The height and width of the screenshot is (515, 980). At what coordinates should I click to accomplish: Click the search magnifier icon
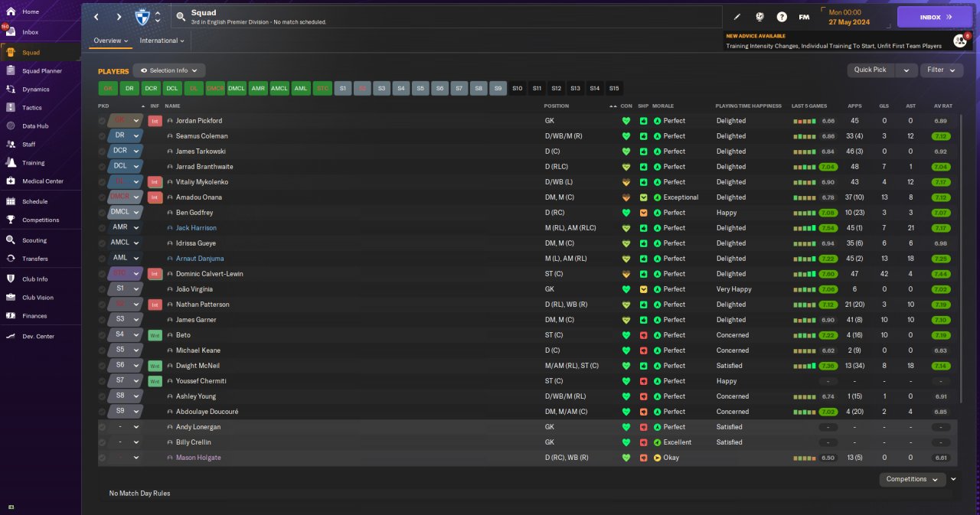181,16
